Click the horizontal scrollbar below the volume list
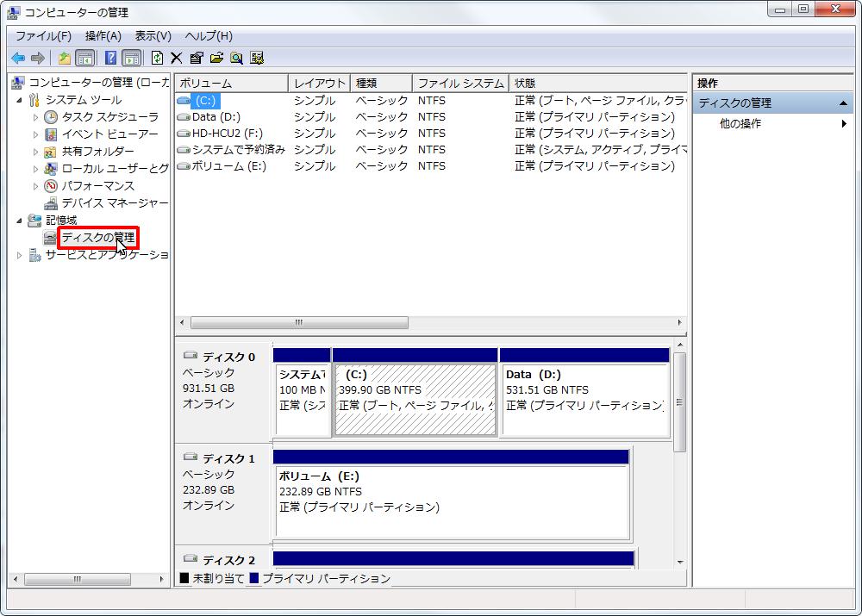The height and width of the screenshot is (616, 862). coord(297,322)
